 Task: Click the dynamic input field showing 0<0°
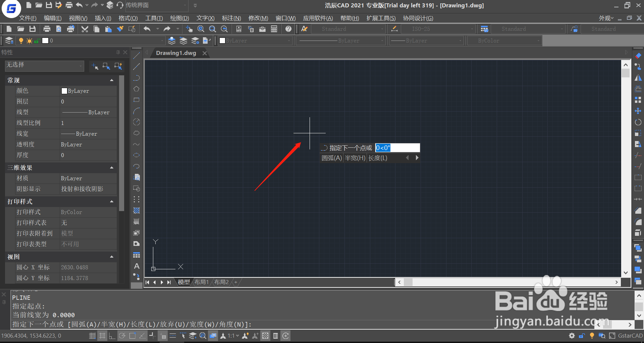[397, 148]
